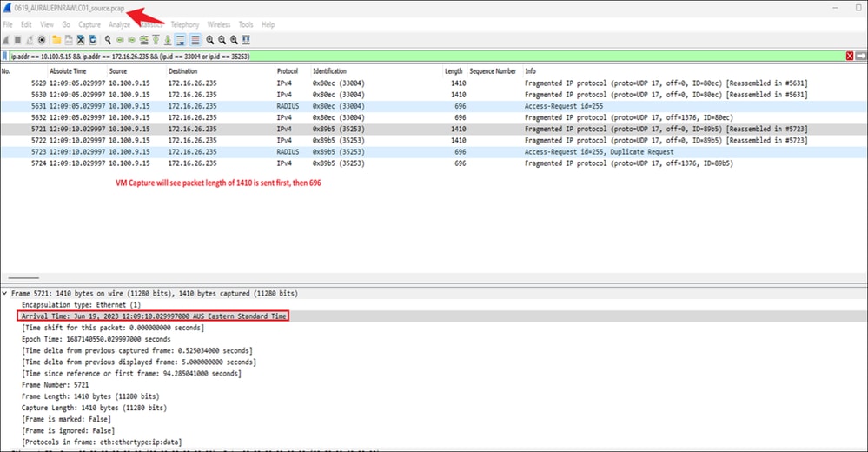Select packet 5630 row
868x452 pixels.
tap(434, 95)
